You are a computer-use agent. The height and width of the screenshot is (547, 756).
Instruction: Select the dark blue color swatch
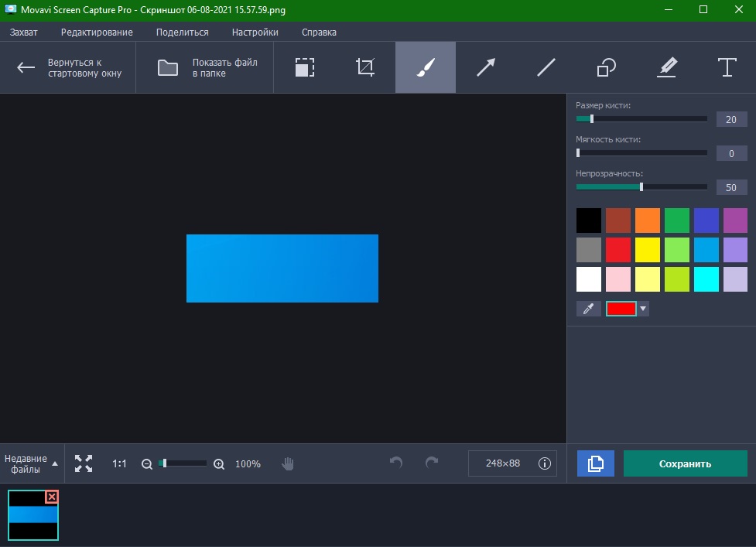(x=706, y=221)
